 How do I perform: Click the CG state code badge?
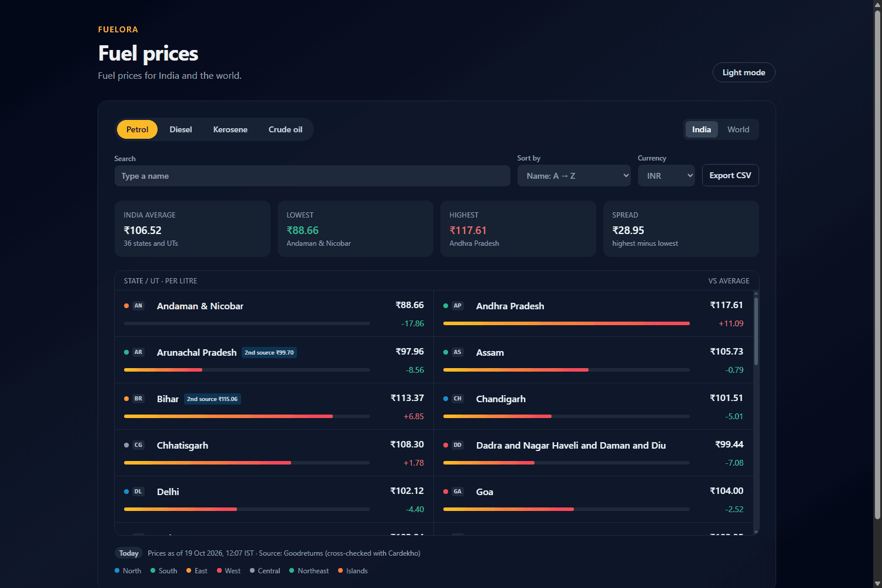click(138, 445)
